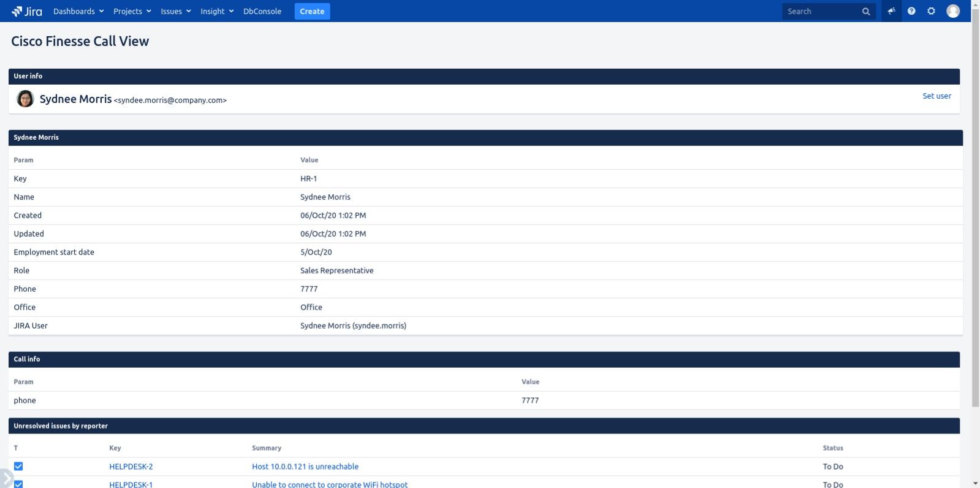The image size is (980, 488).
Task: Expand the sidebar with bottom-left chevron
Action: tap(6, 478)
